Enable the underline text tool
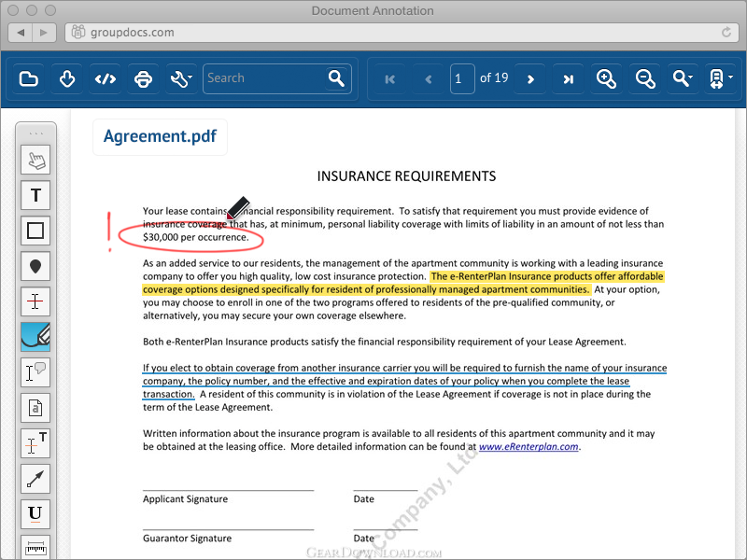 click(x=35, y=513)
